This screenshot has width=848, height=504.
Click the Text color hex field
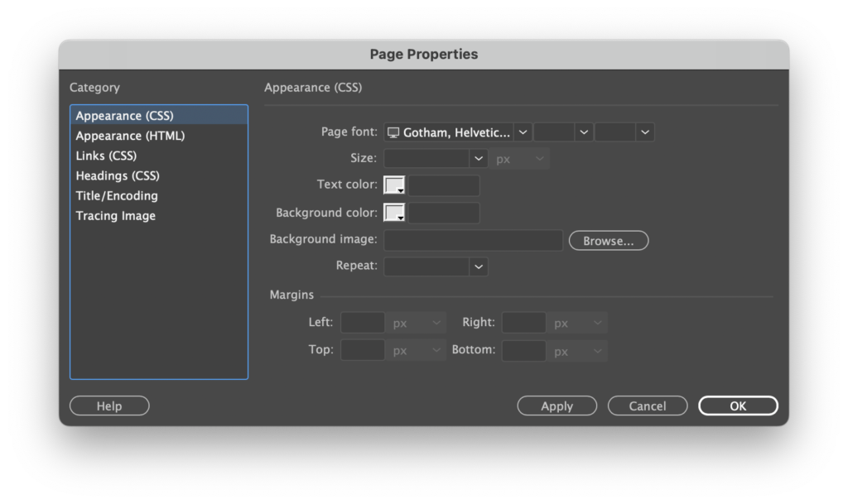click(x=444, y=185)
